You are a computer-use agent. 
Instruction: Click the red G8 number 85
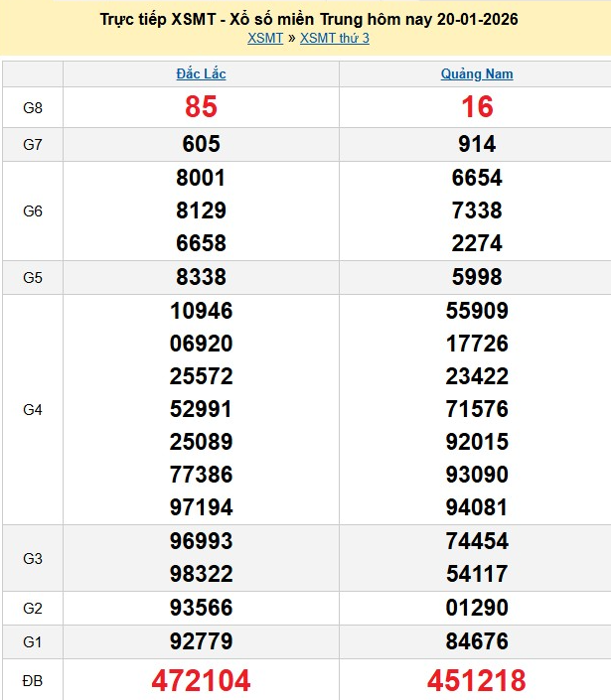point(201,107)
